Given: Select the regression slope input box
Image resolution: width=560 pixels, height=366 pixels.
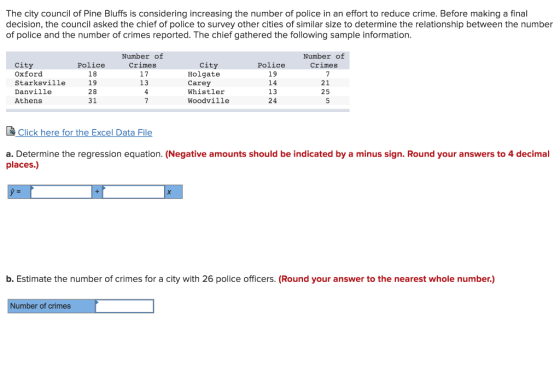Looking at the screenshot, I should click(134, 192).
